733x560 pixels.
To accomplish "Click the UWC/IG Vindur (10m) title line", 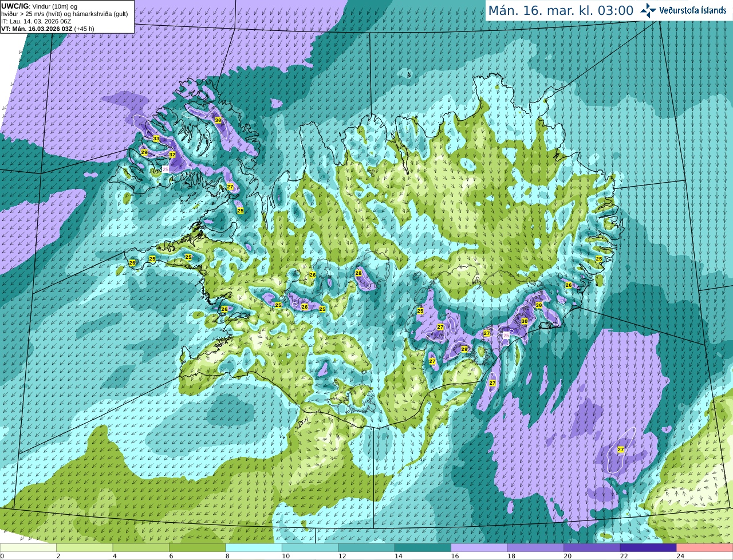I will point(40,6).
